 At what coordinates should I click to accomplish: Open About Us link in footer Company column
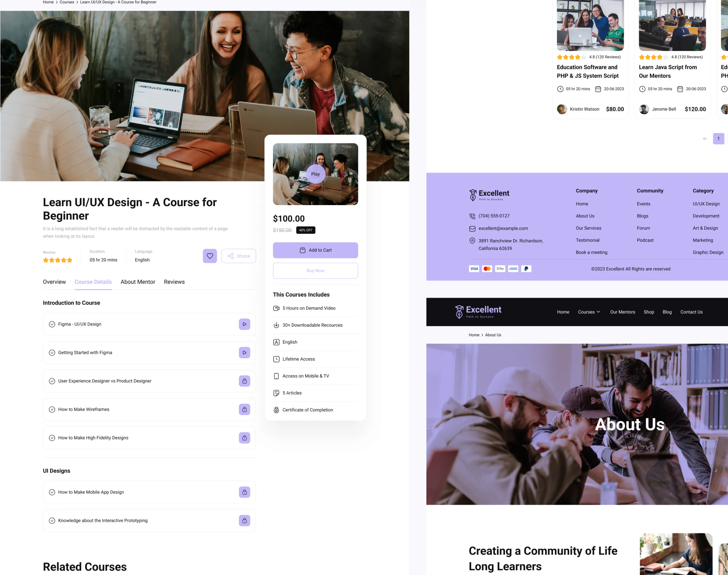[585, 216]
